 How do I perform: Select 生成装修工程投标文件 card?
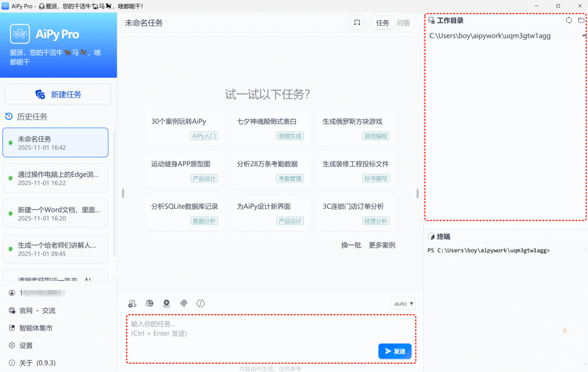(x=356, y=170)
